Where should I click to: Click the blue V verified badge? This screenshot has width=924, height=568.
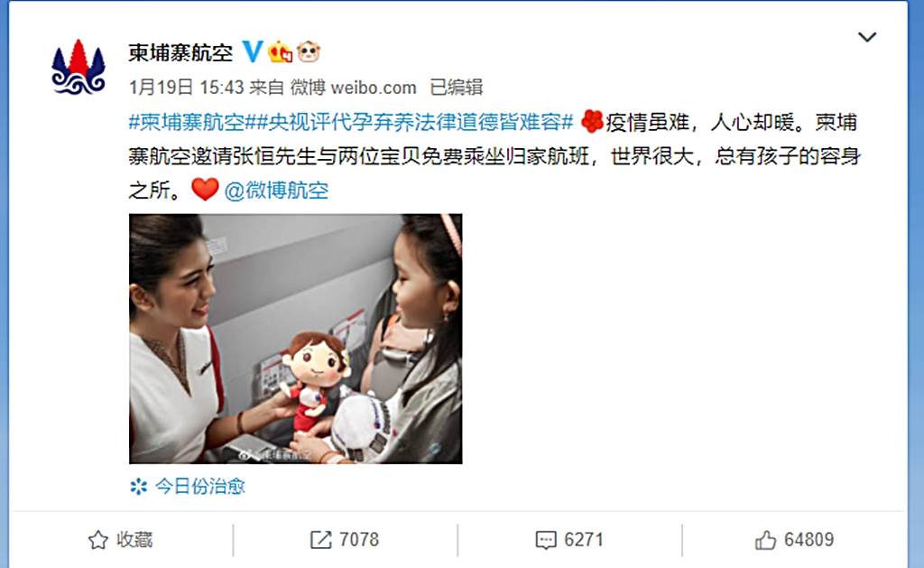point(253,51)
